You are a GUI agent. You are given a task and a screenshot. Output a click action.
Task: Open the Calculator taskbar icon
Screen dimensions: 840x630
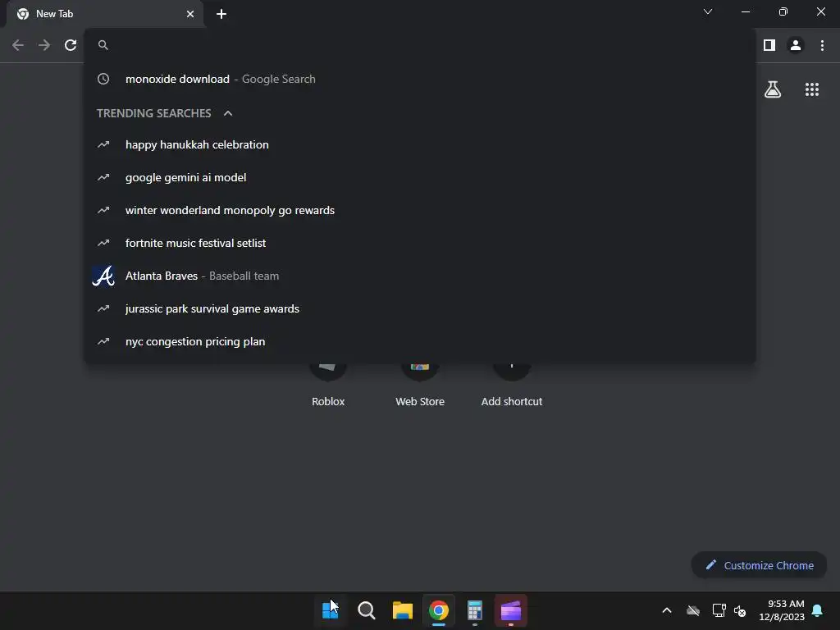coord(475,610)
